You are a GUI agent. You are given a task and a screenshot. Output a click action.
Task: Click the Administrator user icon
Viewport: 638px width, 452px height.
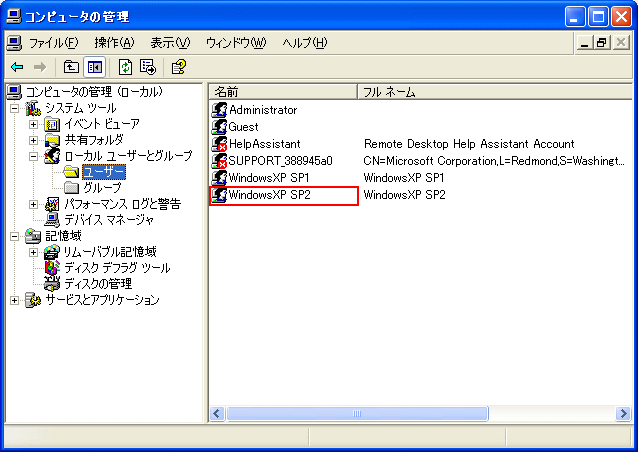click(x=219, y=110)
